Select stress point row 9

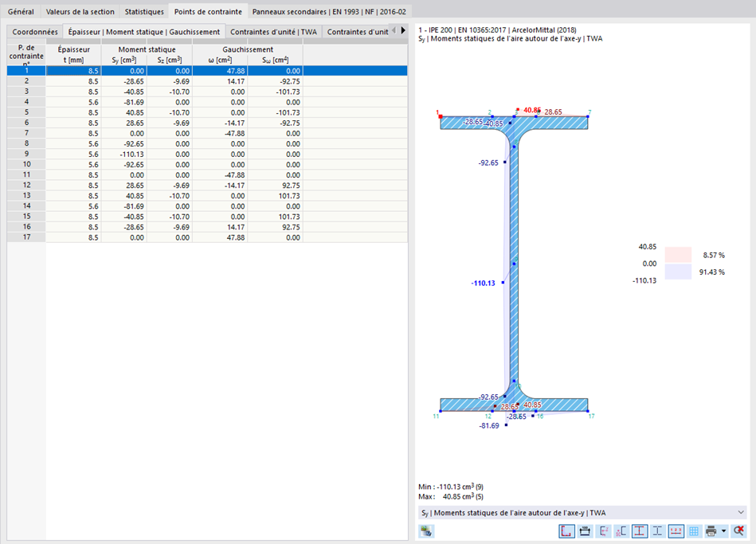click(x=207, y=155)
